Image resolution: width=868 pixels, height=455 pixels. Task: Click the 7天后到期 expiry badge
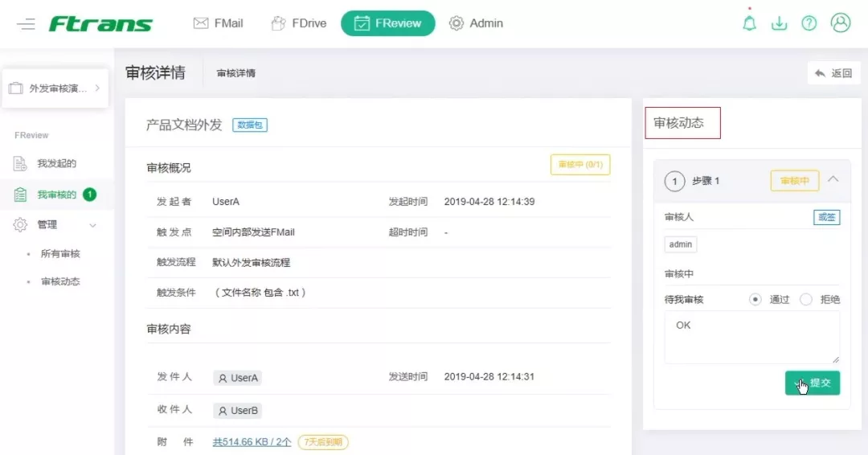[x=323, y=441]
